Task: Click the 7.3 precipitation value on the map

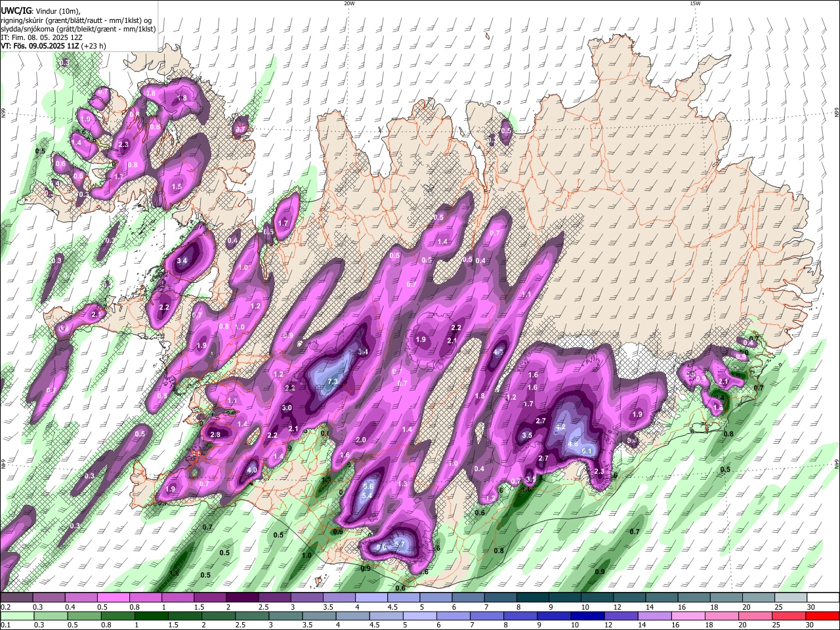Action: [332, 381]
